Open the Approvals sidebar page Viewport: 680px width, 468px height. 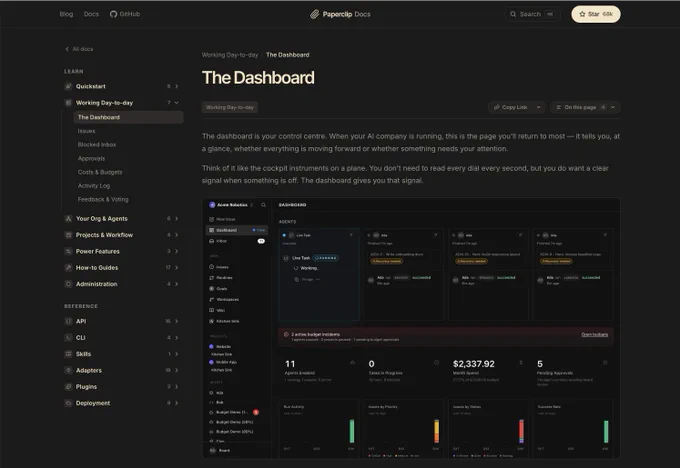click(x=91, y=158)
